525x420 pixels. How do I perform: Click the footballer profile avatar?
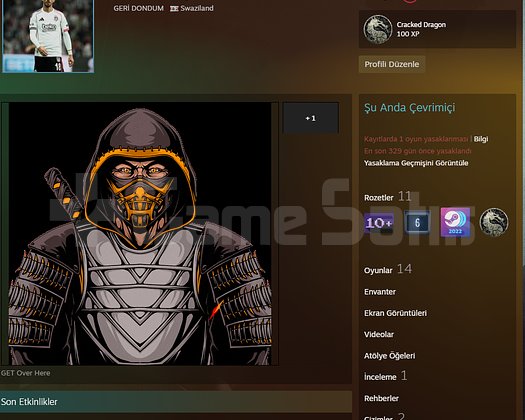click(48, 36)
